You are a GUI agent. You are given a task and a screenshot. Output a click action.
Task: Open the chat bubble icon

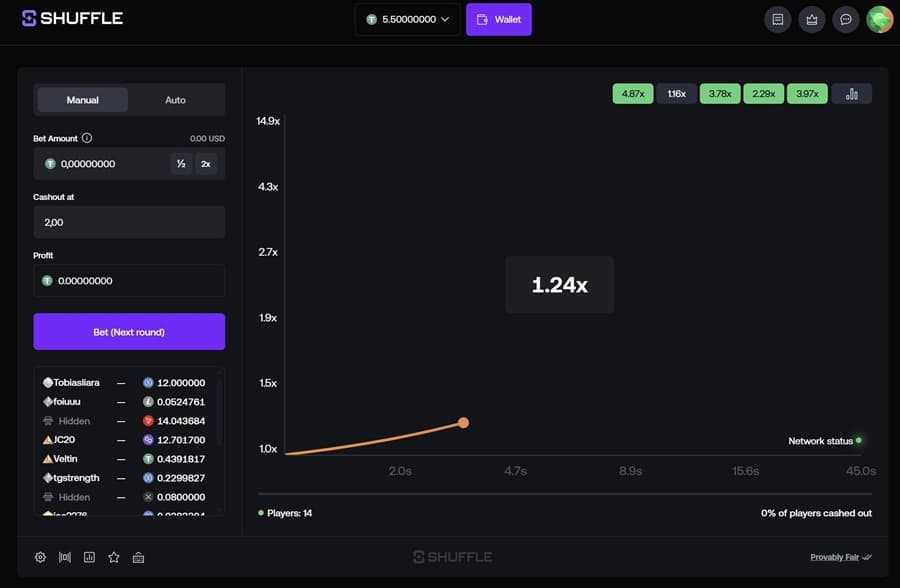846,19
